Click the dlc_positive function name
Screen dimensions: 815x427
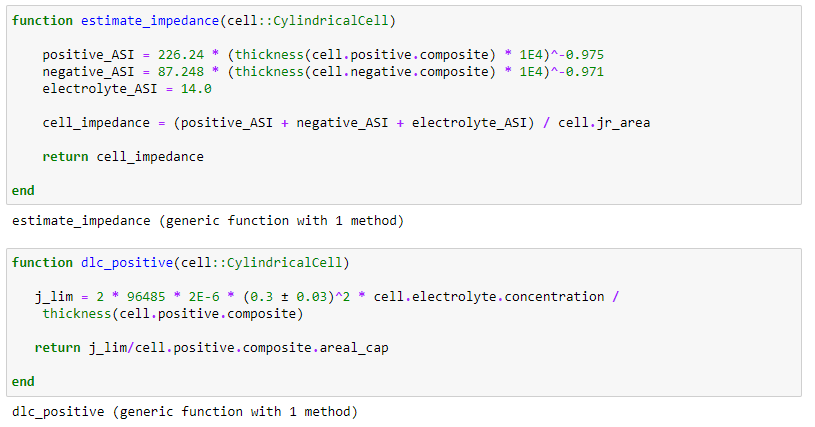click(127, 263)
